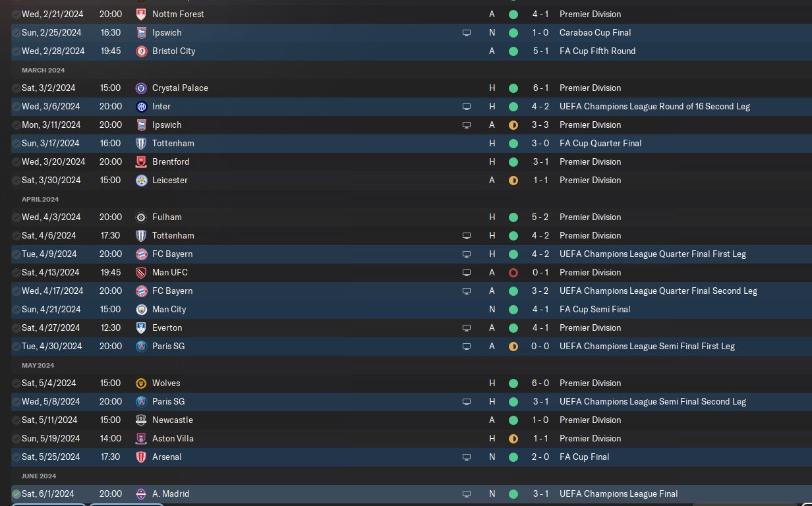Select the 3 - 1 UEFA Champions League Final score

[540, 493]
